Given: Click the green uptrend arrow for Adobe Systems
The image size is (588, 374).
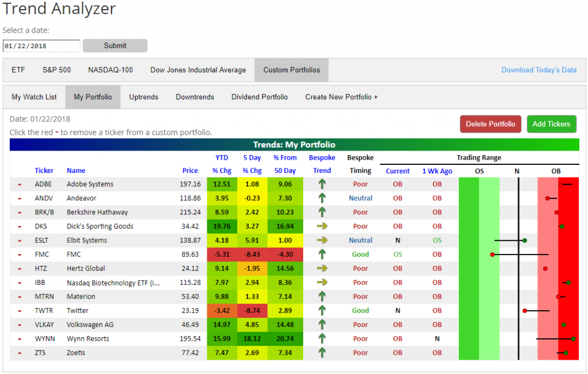Looking at the screenshot, I should pos(322,184).
